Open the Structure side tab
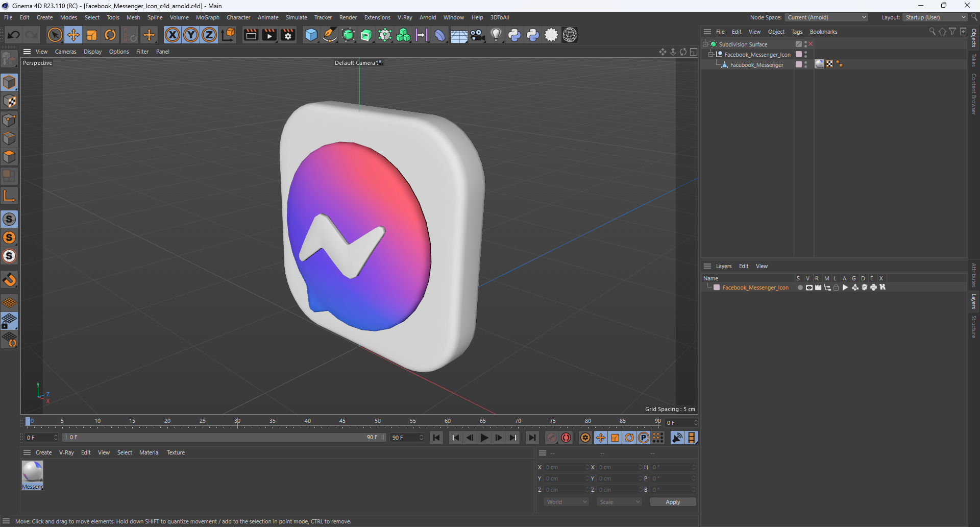This screenshot has width=980, height=527. [x=973, y=327]
